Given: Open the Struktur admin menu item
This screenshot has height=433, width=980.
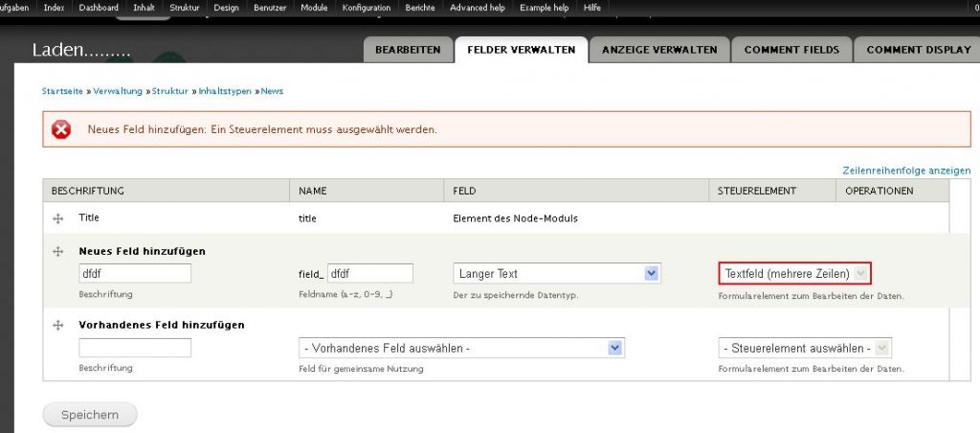Looking at the screenshot, I should coord(185,8).
